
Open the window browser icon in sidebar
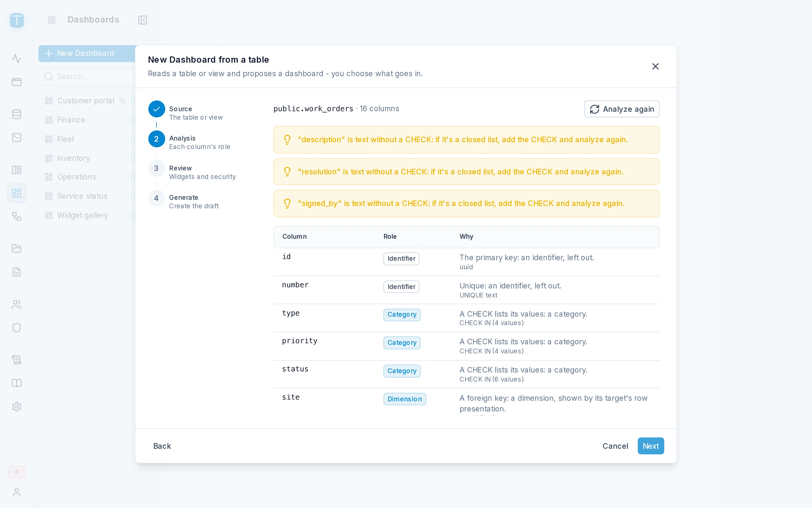pos(16,82)
